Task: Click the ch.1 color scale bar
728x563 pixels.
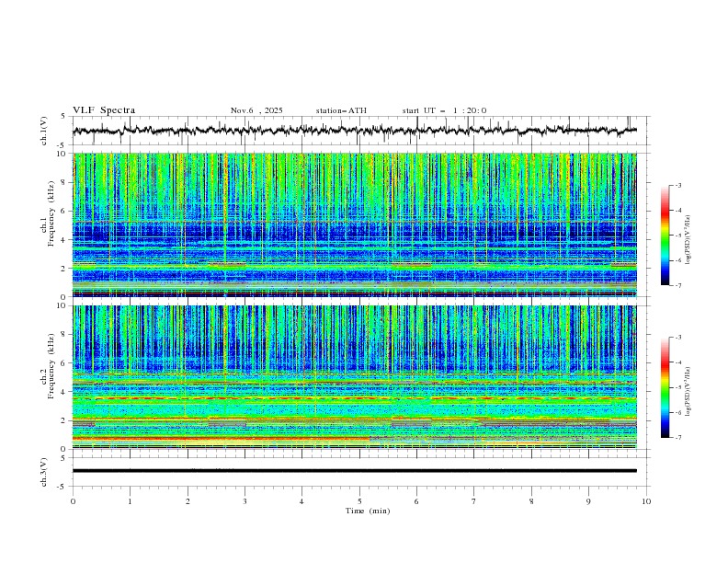Action: point(665,236)
